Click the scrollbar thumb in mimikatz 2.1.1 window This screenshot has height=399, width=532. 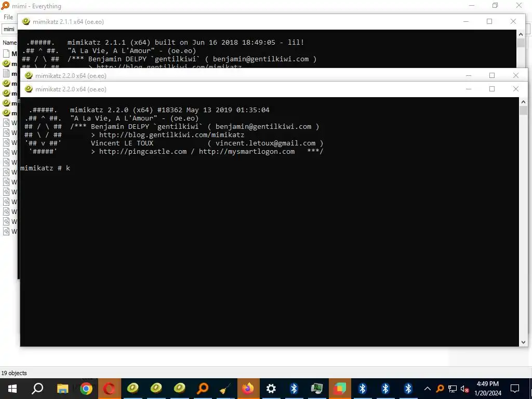[521, 43]
